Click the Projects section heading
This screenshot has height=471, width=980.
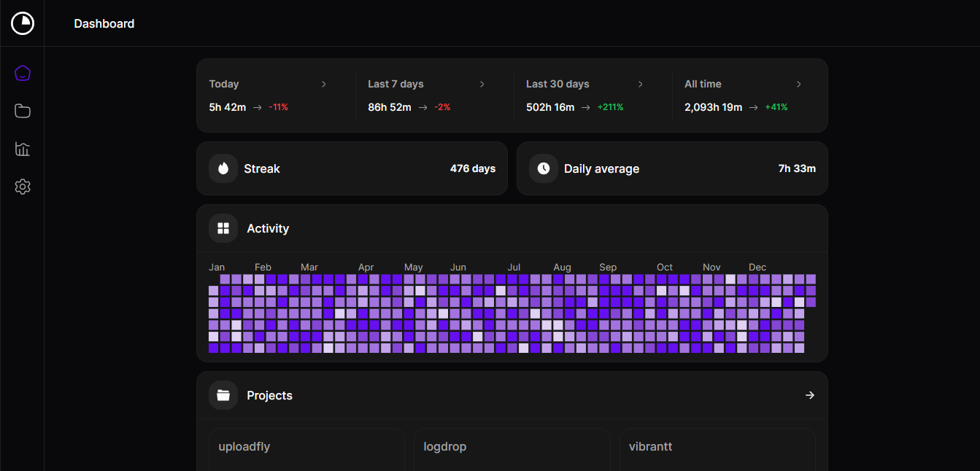[269, 395]
